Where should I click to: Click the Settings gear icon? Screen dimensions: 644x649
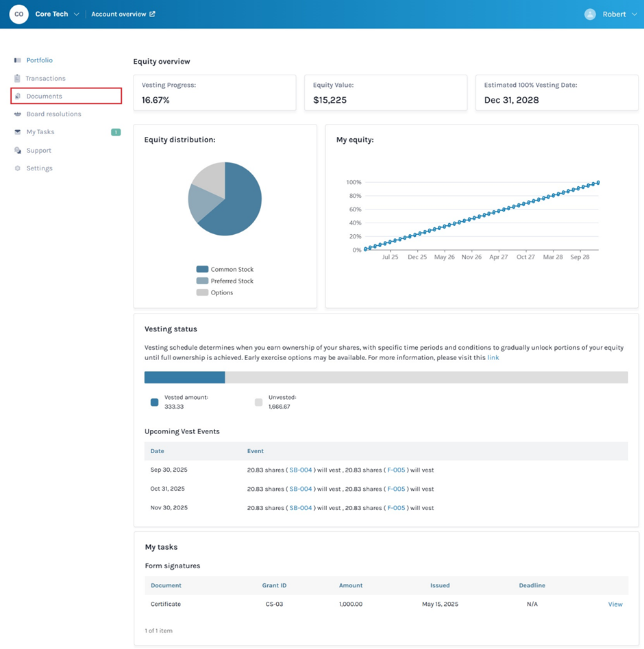18,168
